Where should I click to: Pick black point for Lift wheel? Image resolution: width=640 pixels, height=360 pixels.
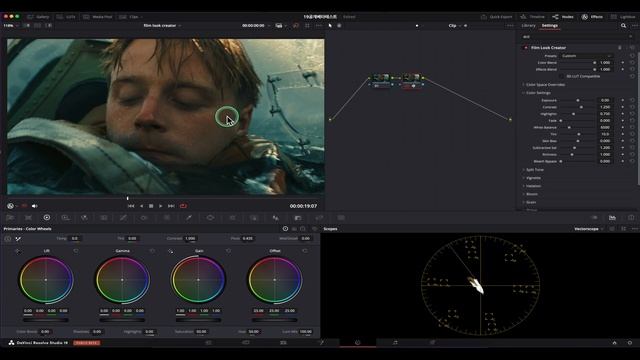tap(17, 251)
